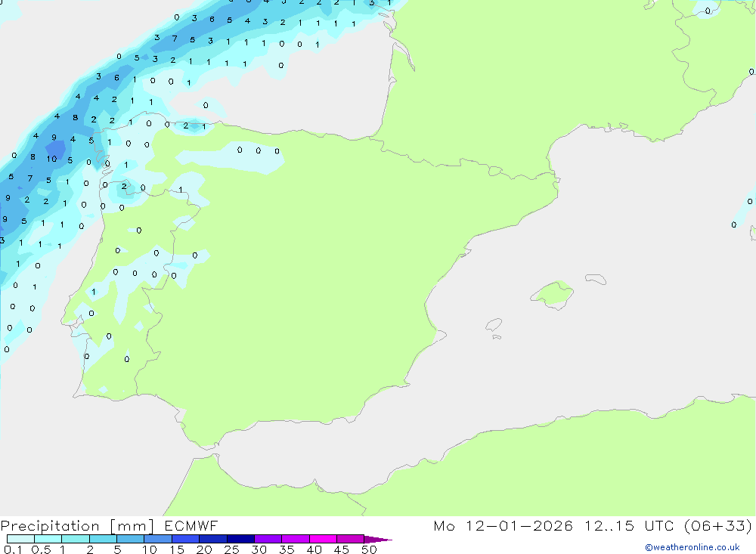Click the '15' legend scale label

point(177,549)
